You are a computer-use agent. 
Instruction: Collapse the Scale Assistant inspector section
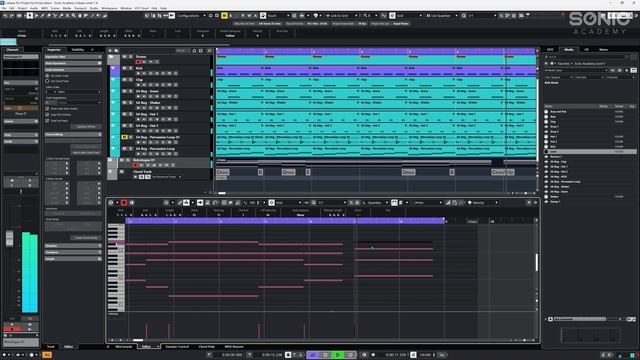click(x=73, y=70)
